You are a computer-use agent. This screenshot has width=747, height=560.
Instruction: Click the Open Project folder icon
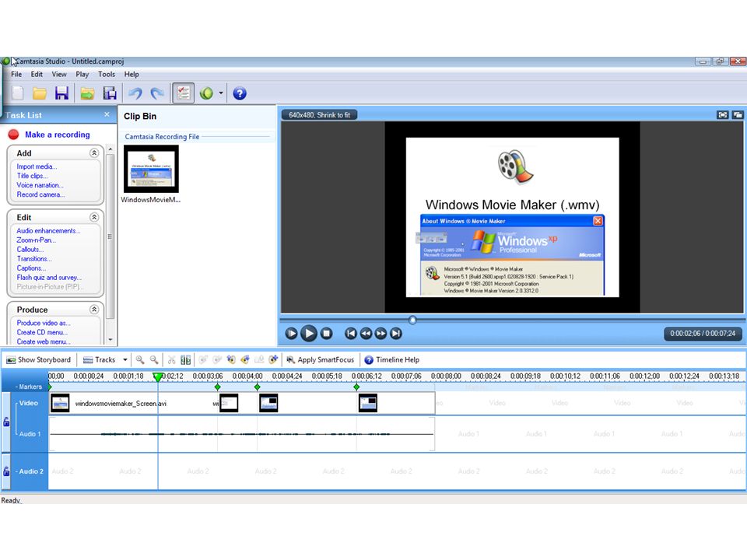pos(40,93)
